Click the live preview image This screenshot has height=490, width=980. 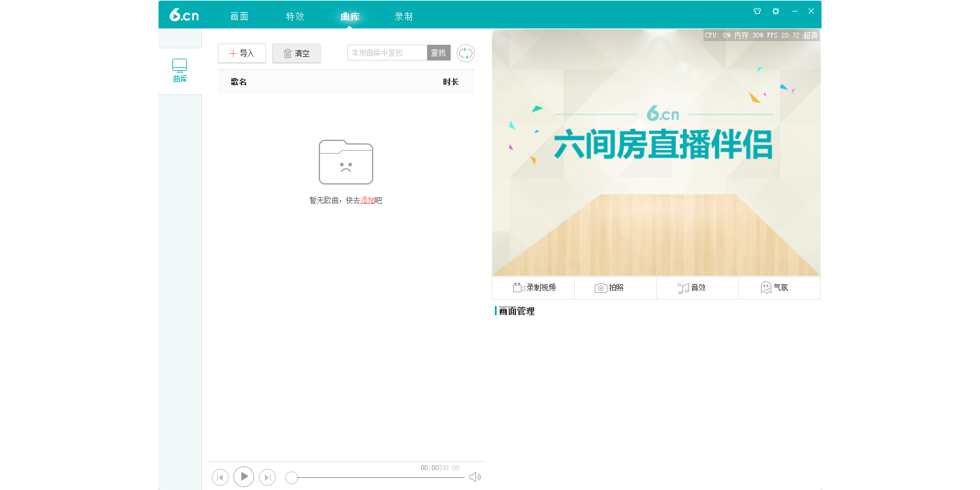click(x=656, y=153)
